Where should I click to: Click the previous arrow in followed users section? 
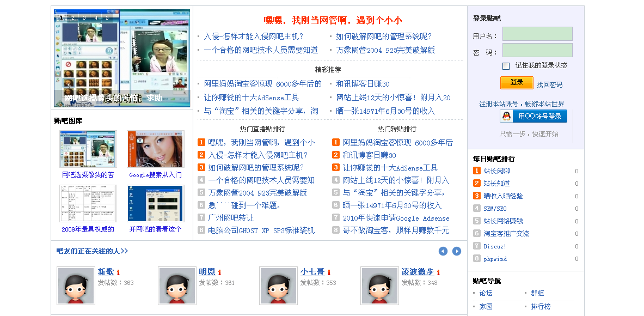443,251
